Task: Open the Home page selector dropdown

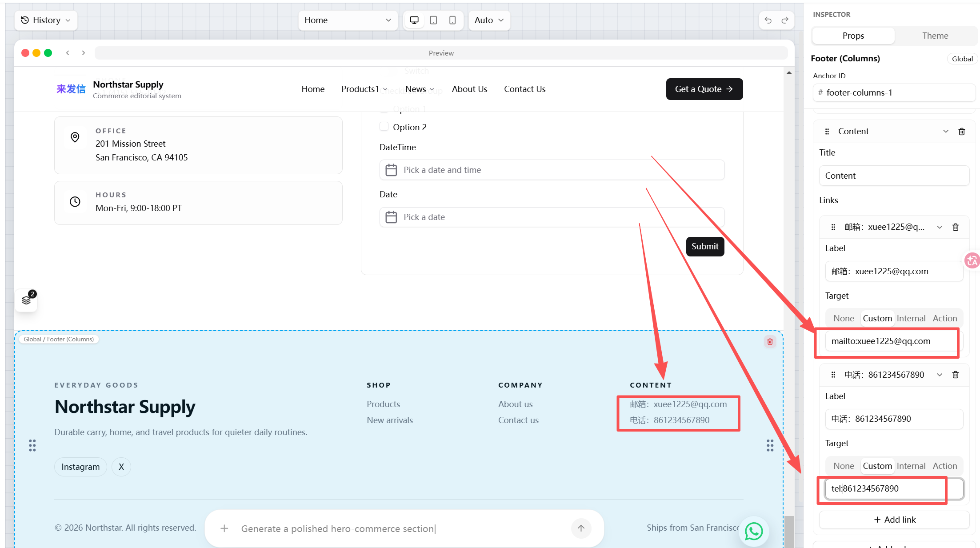Action: [x=348, y=20]
